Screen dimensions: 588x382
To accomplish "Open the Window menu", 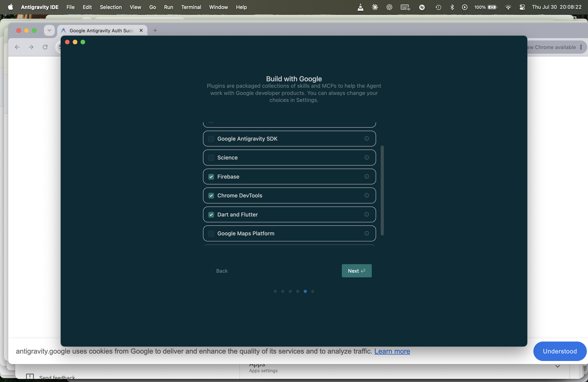I will coord(218,7).
